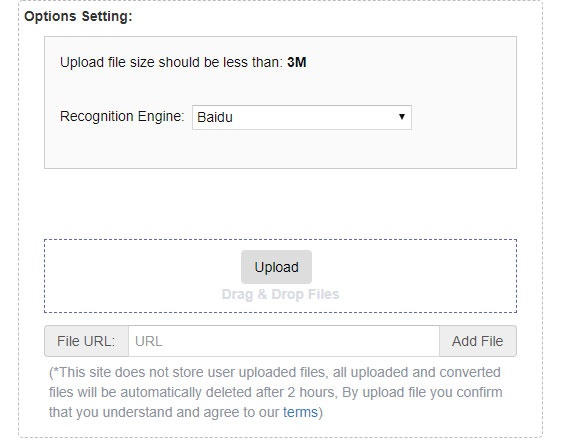This screenshot has width=571, height=440.
Task: Open the Recognition Engine dropdown
Action: 302,117
